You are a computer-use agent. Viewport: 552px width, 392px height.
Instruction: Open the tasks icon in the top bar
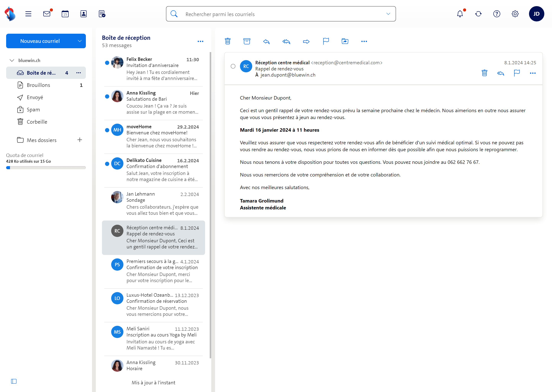coord(102,14)
